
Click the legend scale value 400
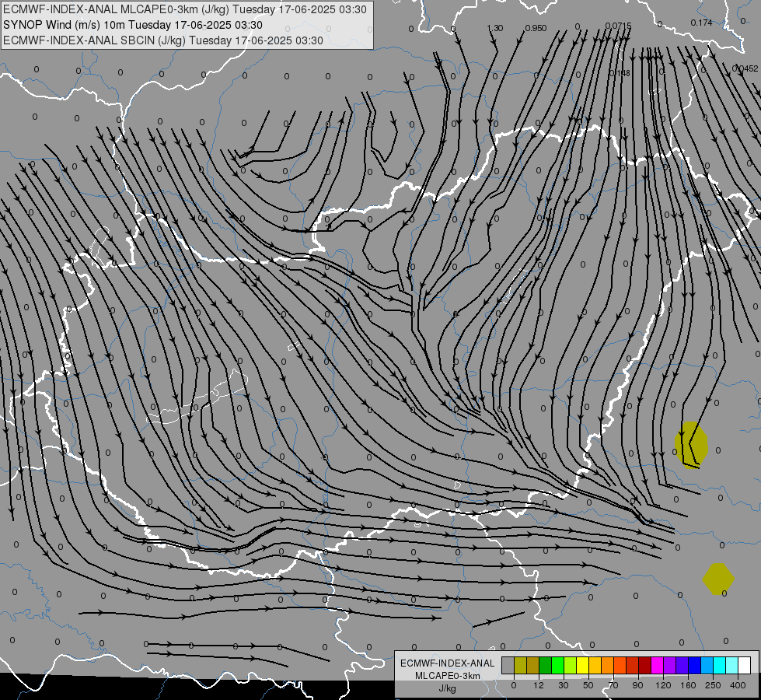tap(738, 685)
